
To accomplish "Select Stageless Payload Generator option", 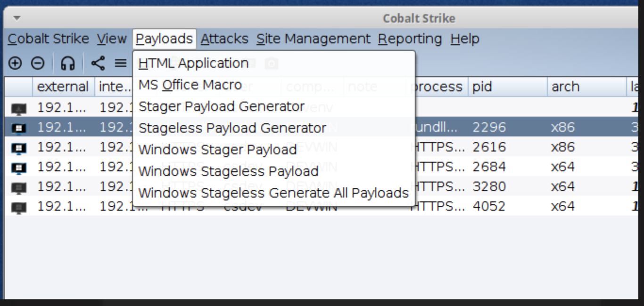I will 232,128.
